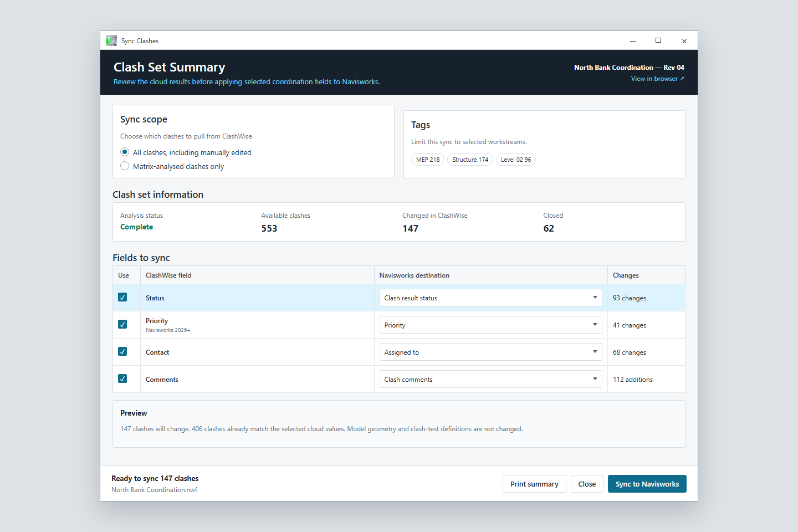Viewport: 798px width, 532px height.
Task: Click the Sync to Navisworks button
Action: click(x=647, y=484)
